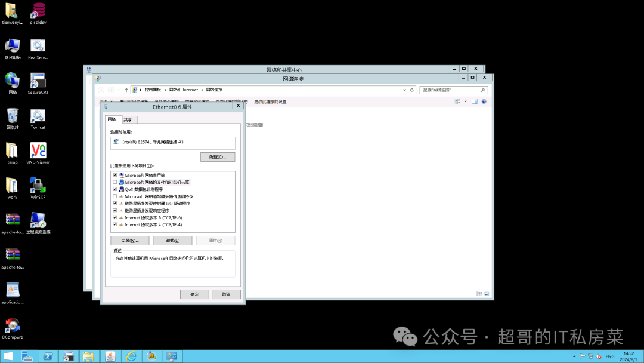Image resolution: width=644 pixels, height=363 pixels.
Task: Open File Explorer from the taskbar
Action: click(x=88, y=356)
